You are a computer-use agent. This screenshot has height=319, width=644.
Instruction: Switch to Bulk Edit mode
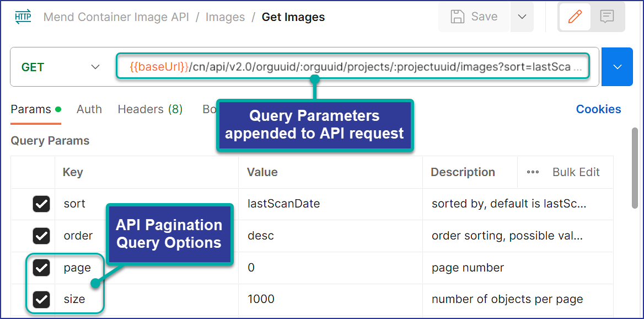(576, 172)
